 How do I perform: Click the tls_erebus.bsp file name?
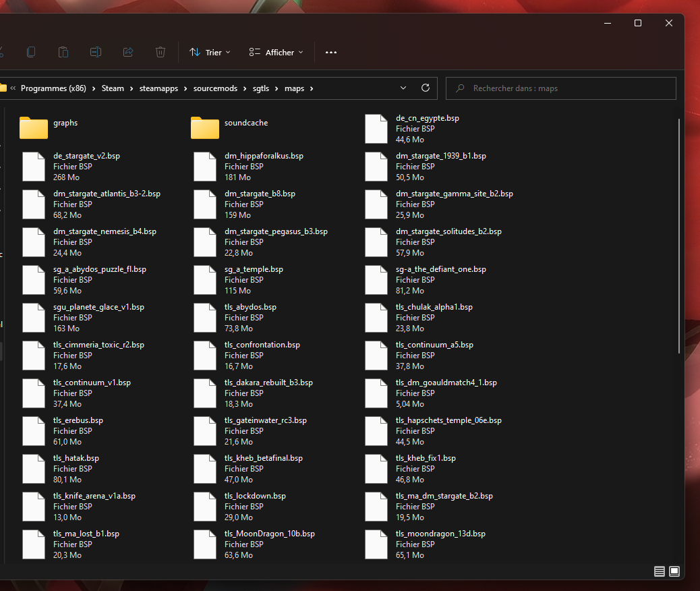[x=78, y=420]
